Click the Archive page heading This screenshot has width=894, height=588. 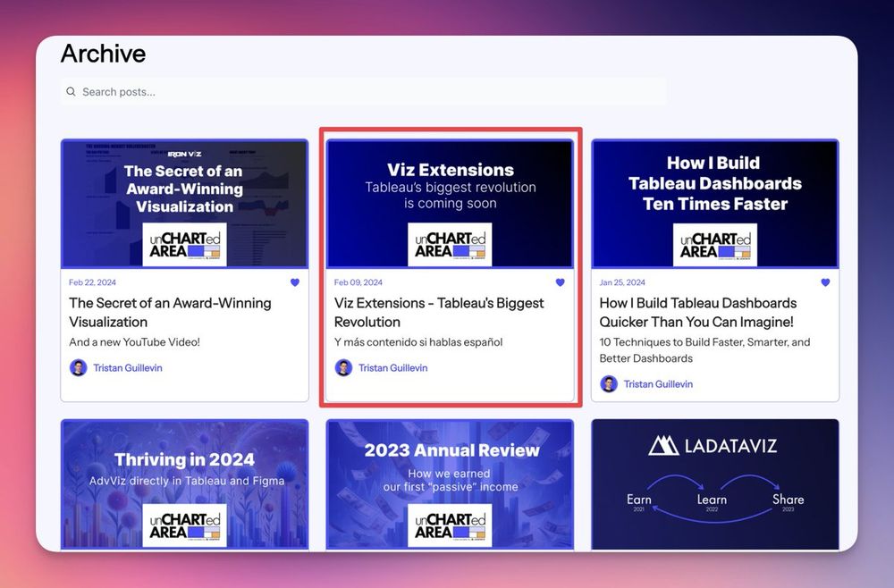coord(103,54)
